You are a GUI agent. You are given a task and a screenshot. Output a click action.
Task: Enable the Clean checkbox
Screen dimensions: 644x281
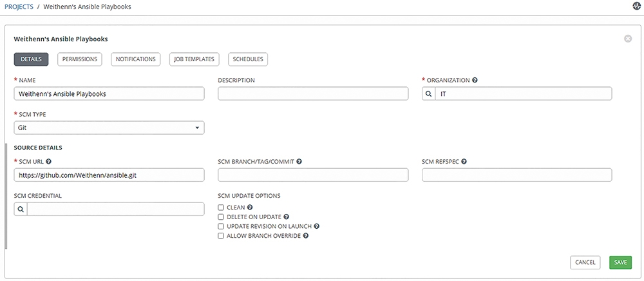click(221, 208)
